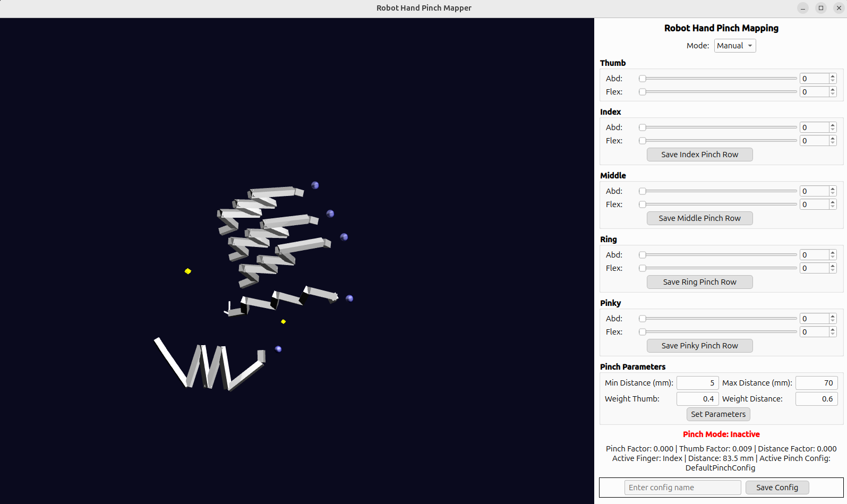
Task: Save the Ring pinch row
Action: (x=700, y=282)
